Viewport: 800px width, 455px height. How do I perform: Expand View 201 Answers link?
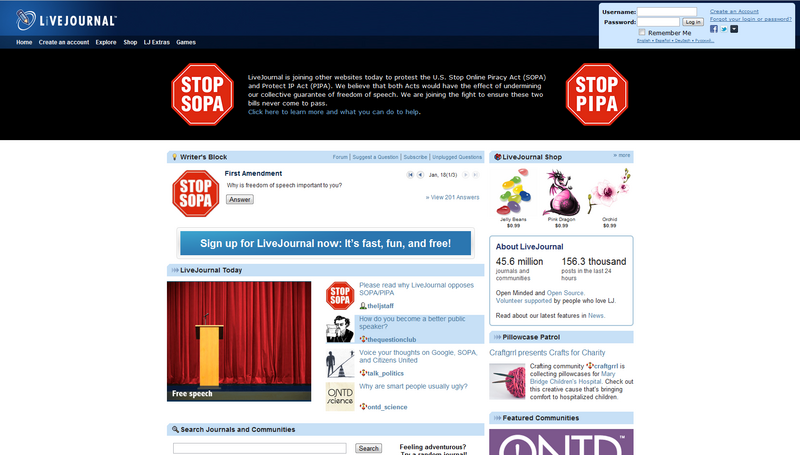point(453,198)
